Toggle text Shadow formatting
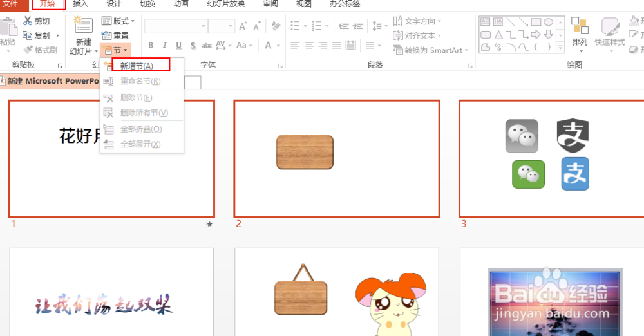The height and width of the screenshot is (336, 644). [193, 46]
